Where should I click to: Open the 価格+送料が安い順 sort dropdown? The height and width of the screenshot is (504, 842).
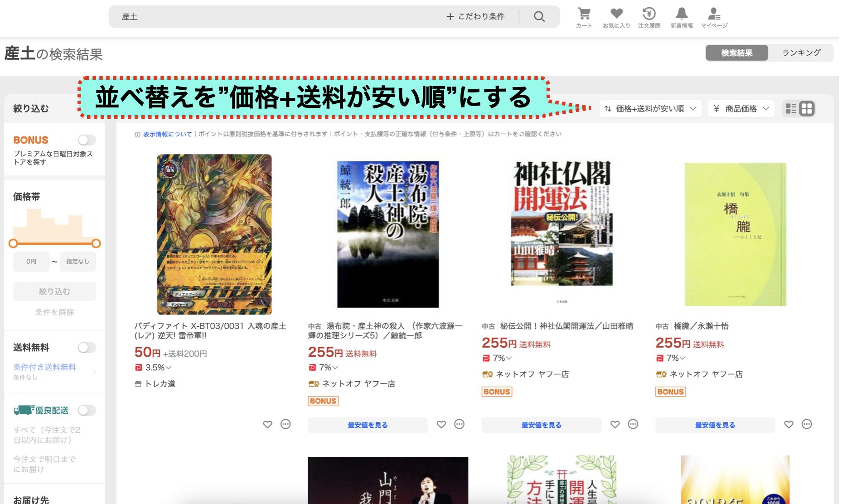(x=650, y=109)
